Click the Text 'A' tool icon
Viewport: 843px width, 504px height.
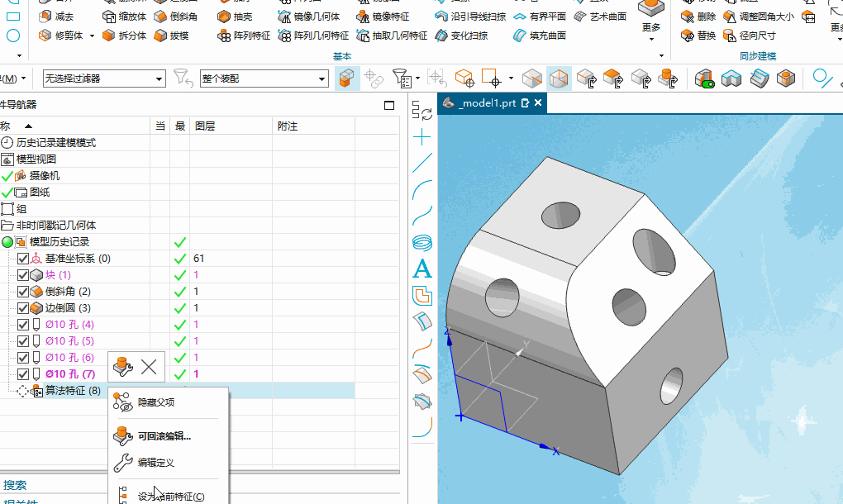(422, 269)
